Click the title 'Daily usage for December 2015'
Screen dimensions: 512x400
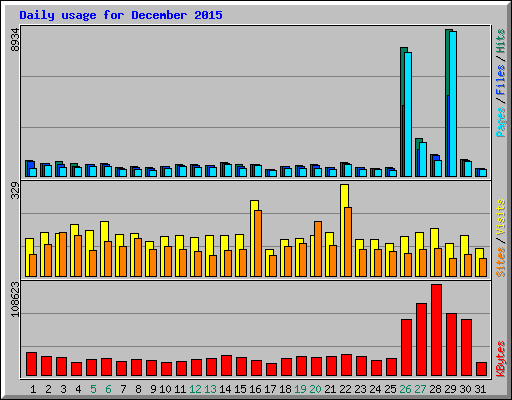pos(121,15)
